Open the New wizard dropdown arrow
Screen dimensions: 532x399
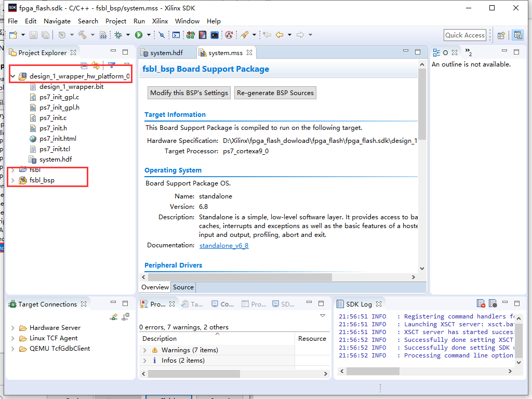pos(23,35)
